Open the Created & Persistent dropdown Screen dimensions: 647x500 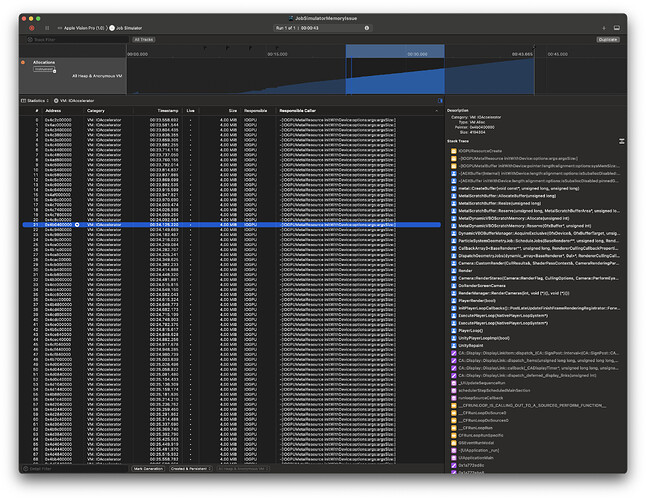coord(191,469)
